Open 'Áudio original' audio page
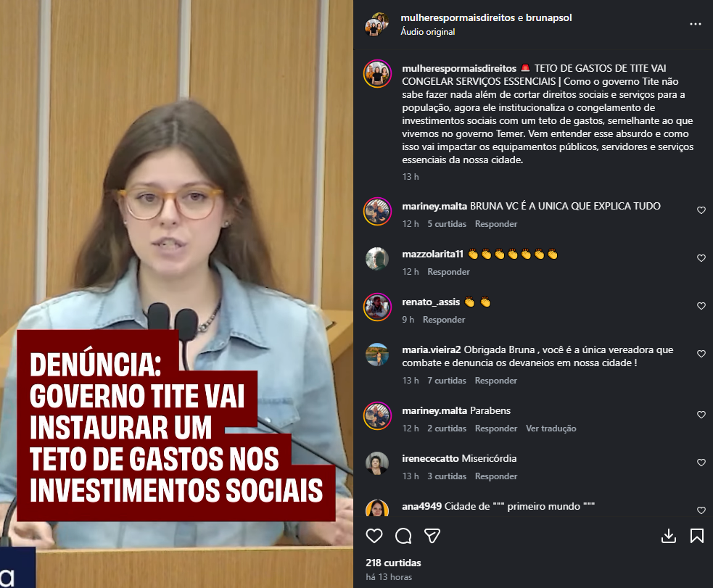Screen dimensions: 713x588 pos(427,32)
